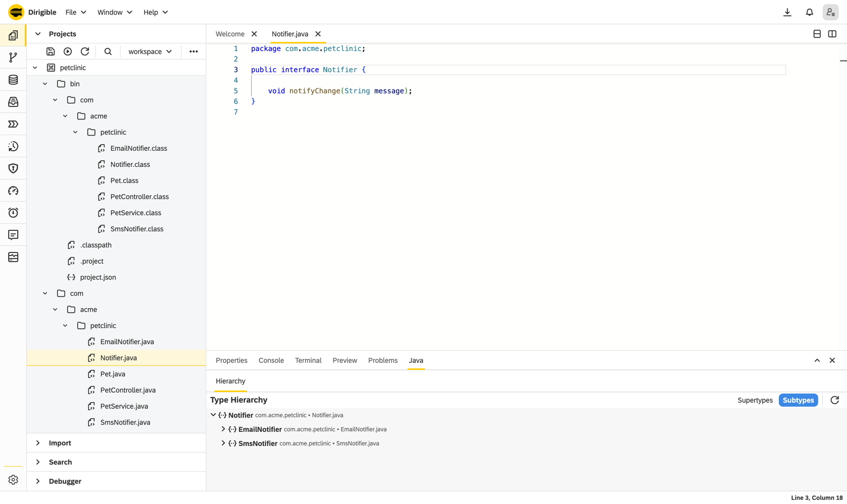Open the File menu
The image size is (847, 504).
click(x=76, y=12)
